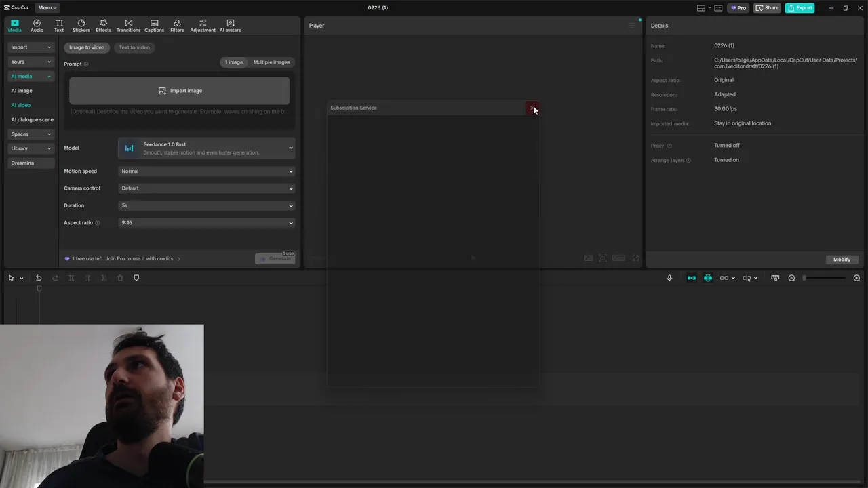
Task: Open the Audio tab
Action: click(37, 26)
